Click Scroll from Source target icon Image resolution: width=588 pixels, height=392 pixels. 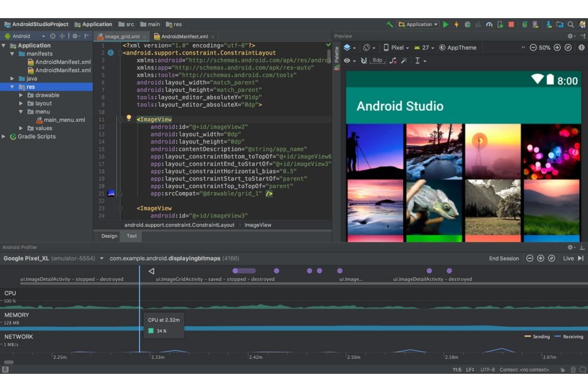pos(52,36)
